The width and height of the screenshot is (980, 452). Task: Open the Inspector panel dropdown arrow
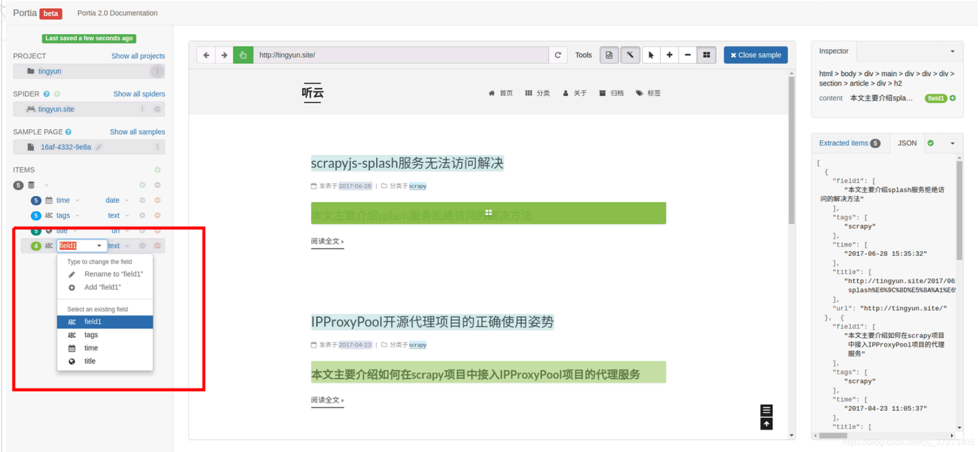click(x=952, y=51)
